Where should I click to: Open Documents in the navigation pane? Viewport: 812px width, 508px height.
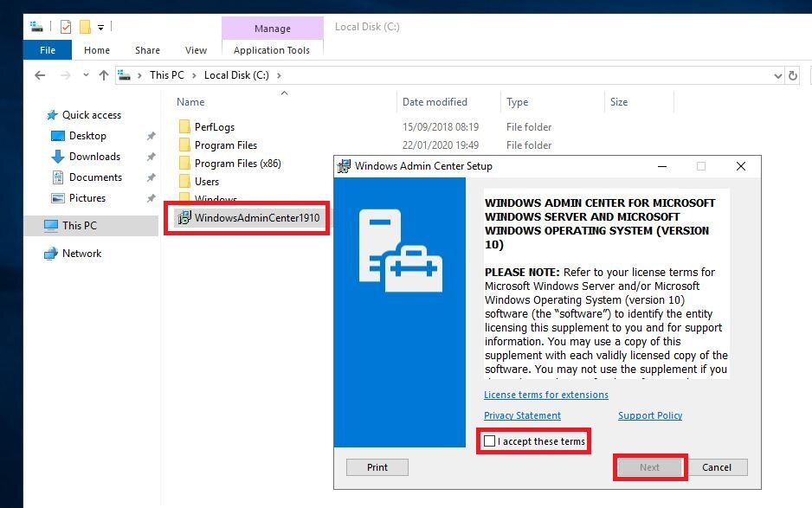coord(95,177)
